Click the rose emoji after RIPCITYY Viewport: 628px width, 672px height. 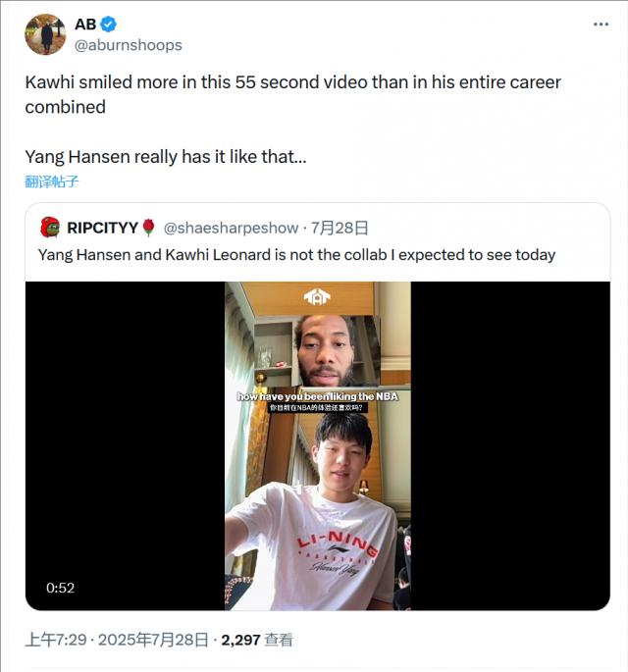(148, 228)
